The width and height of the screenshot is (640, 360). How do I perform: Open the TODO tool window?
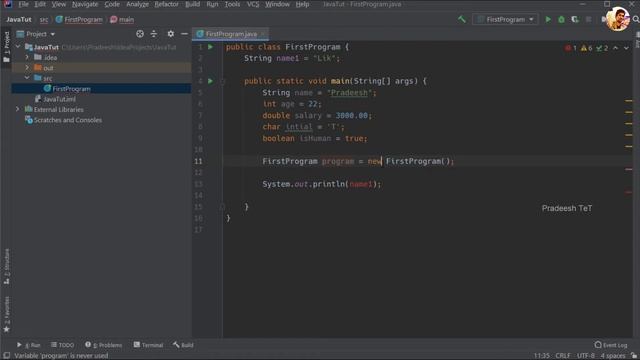62,345
